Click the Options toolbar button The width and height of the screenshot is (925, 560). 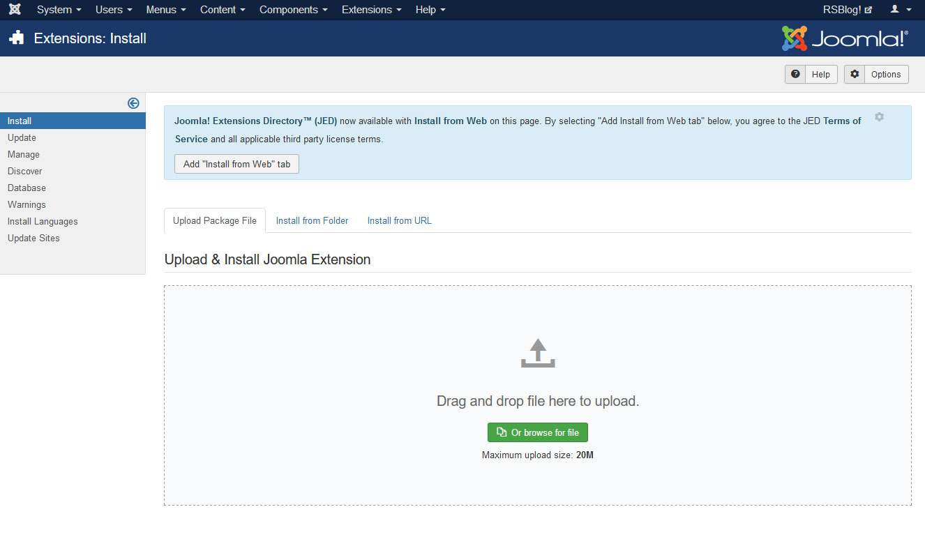[876, 75]
